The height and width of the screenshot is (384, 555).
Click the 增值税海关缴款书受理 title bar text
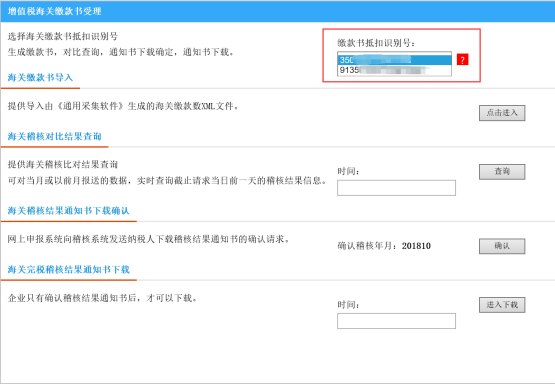[55, 11]
